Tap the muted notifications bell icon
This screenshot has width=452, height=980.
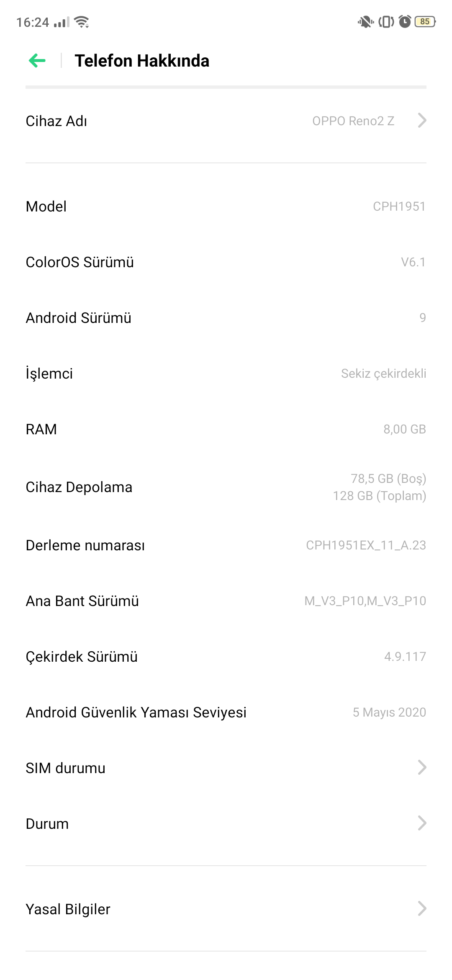coord(365,21)
